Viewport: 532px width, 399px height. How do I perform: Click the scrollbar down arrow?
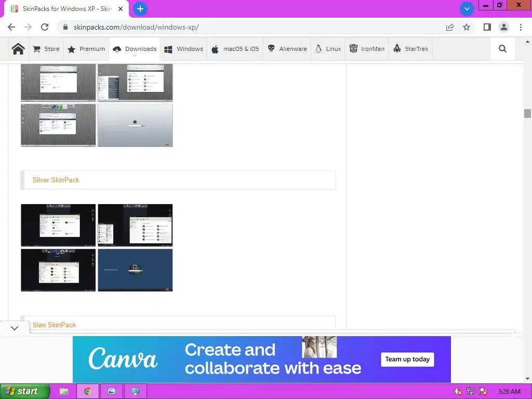[x=527, y=379]
